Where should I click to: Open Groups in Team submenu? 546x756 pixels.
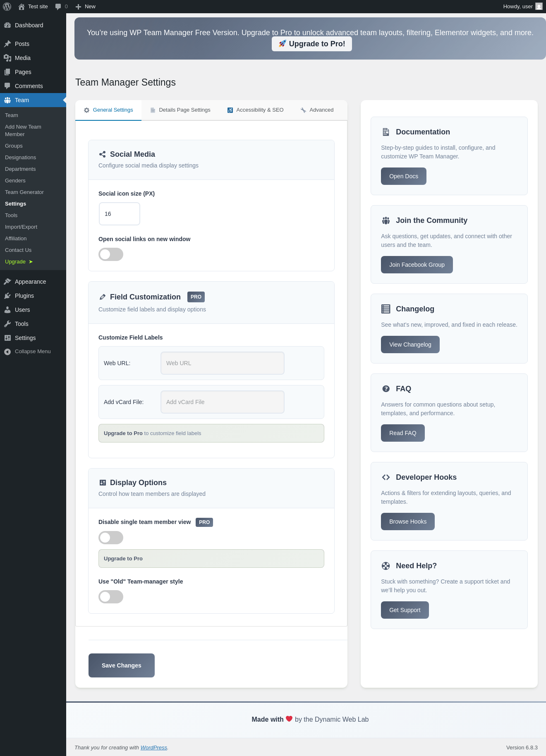(14, 146)
